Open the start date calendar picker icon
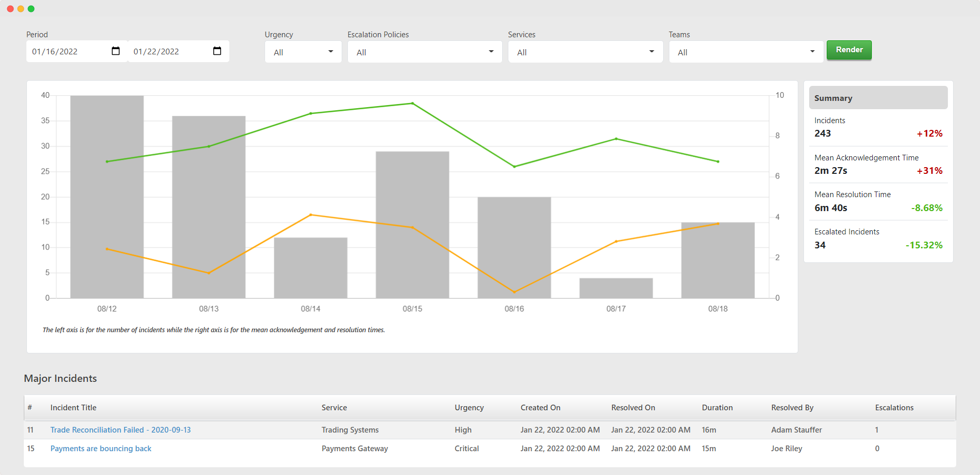Image resolution: width=980 pixels, height=475 pixels. point(115,51)
